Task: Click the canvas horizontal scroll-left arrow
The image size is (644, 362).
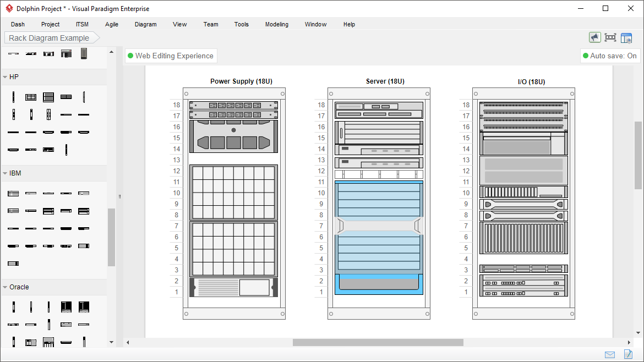Action: pyautogui.click(x=128, y=342)
